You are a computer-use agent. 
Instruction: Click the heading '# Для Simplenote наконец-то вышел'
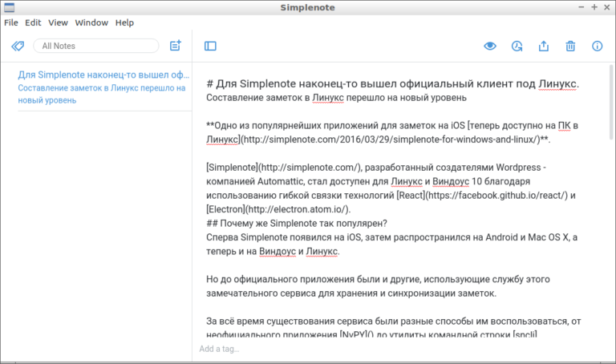tap(302, 83)
